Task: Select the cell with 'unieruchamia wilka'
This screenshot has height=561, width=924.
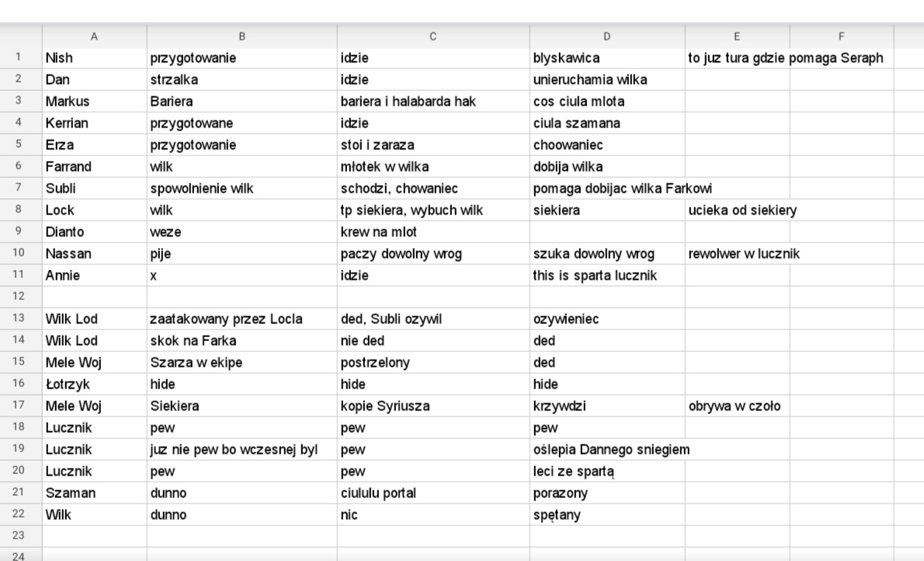Action: (x=607, y=79)
